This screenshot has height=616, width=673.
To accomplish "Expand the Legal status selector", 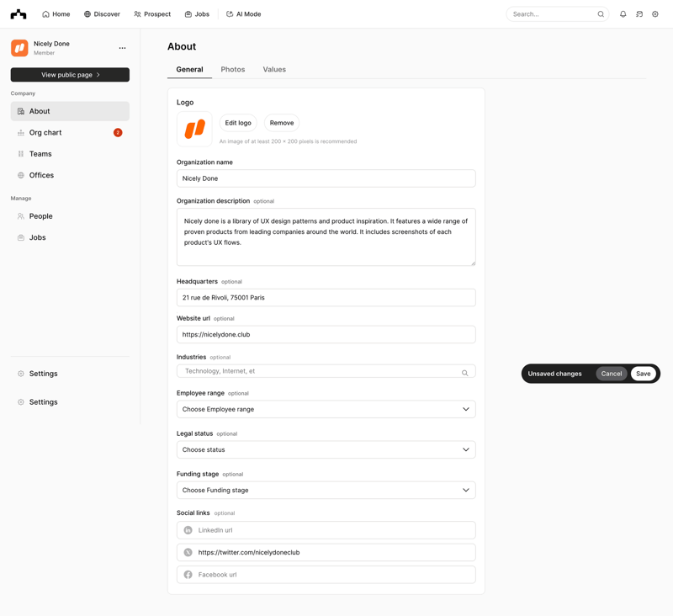I will tap(326, 449).
